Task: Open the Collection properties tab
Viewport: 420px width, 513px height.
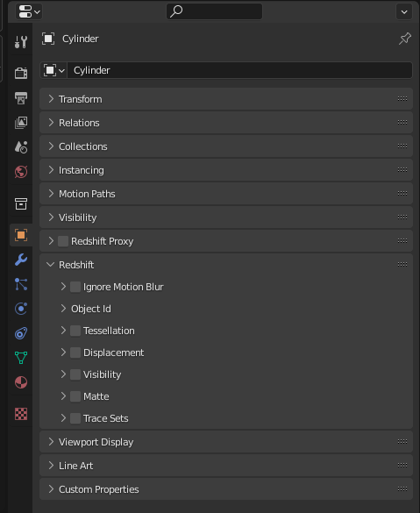Action: 21,203
